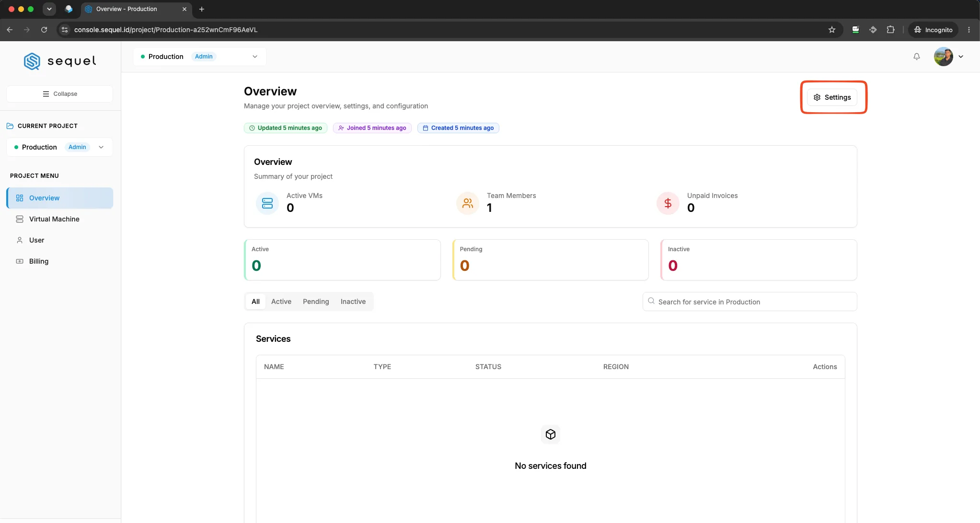Open the project Settings button
The width and height of the screenshot is (980, 523).
click(x=832, y=97)
